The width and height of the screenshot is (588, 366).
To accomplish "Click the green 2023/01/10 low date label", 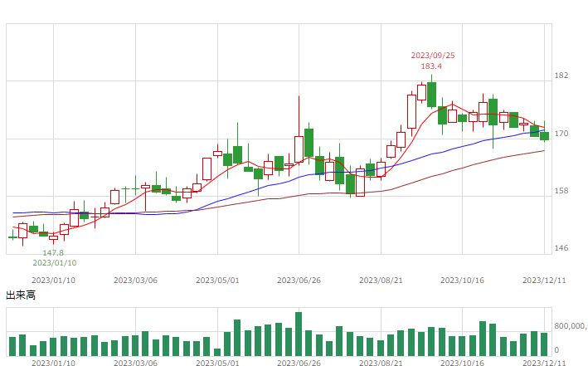I will pos(55,263).
